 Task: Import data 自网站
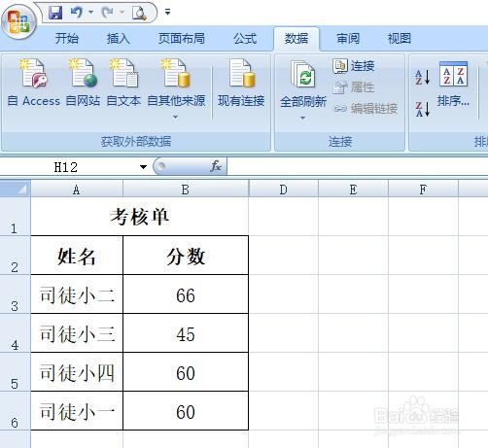83,83
